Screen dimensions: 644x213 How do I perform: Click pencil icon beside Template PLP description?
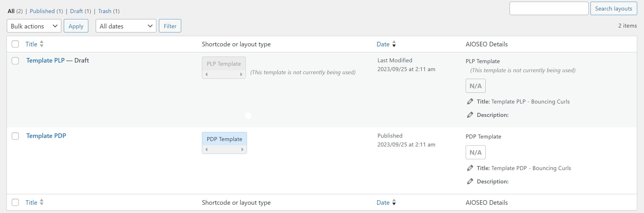click(x=470, y=115)
